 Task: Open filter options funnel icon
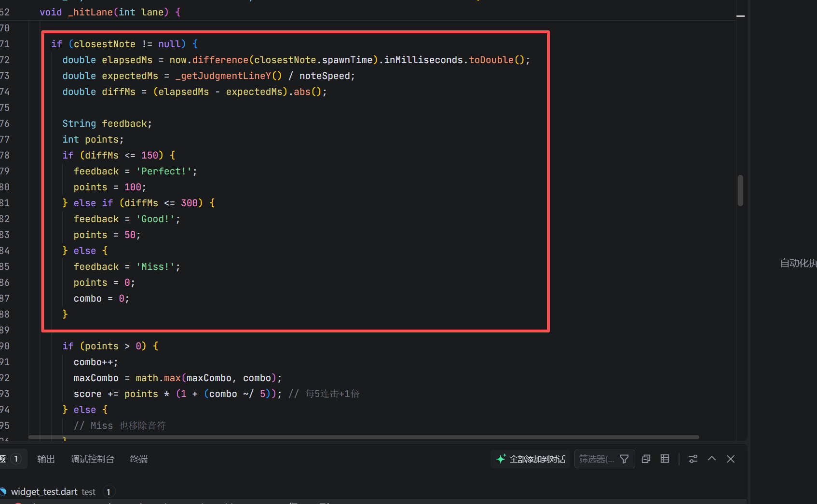(624, 459)
